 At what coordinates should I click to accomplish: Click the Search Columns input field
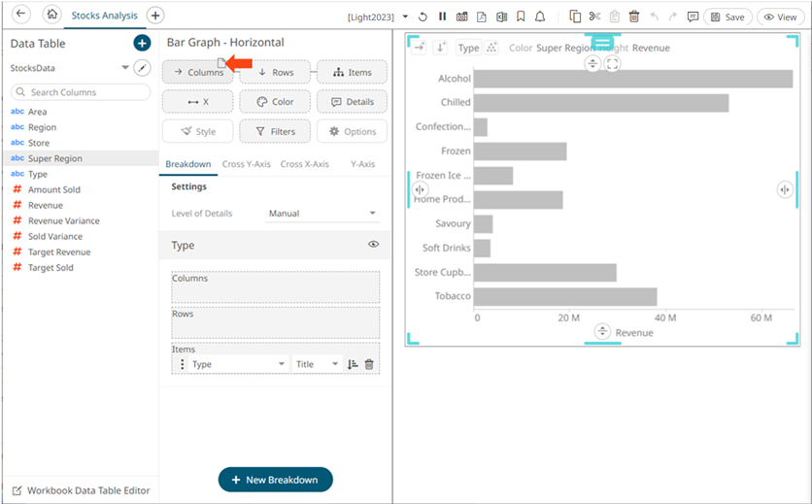tap(81, 92)
